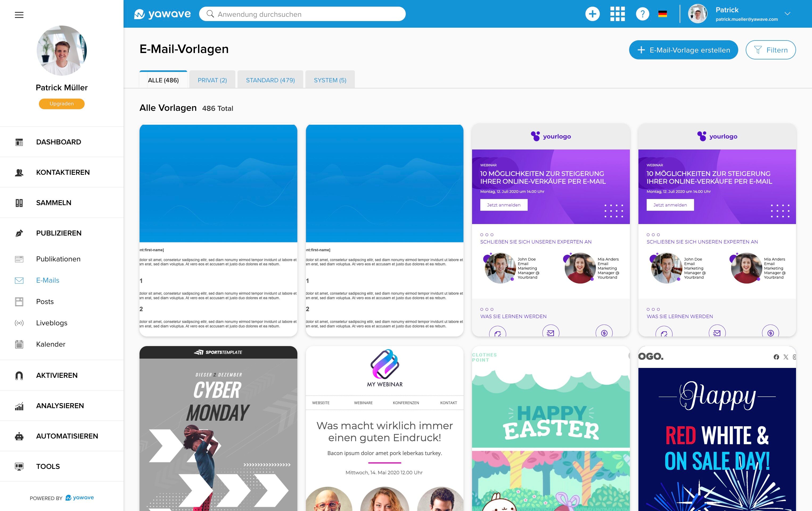Open Kalender in sidebar
Screen dimensions: 812x511
(x=51, y=344)
